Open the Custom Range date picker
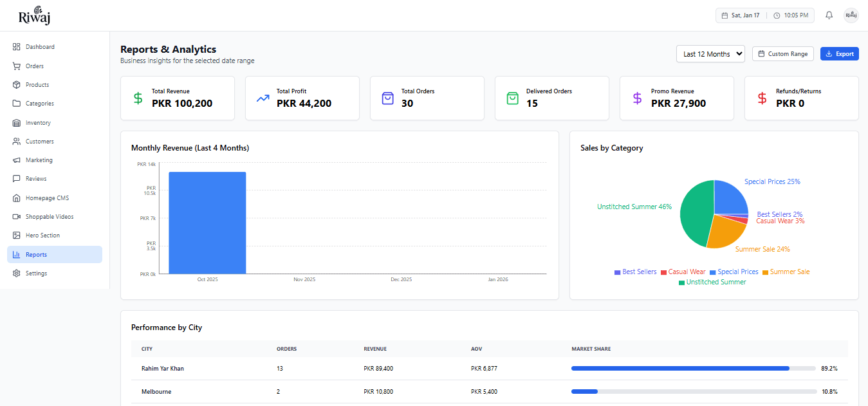Screen dimensions: 868x406 782,54
